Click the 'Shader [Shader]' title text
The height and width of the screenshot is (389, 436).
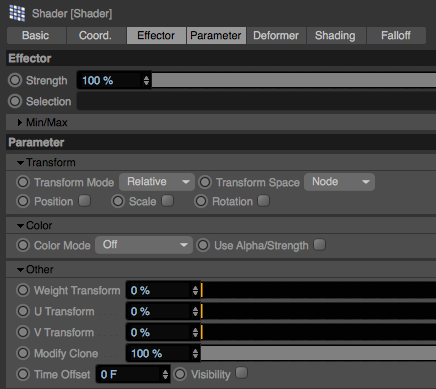tap(72, 14)
